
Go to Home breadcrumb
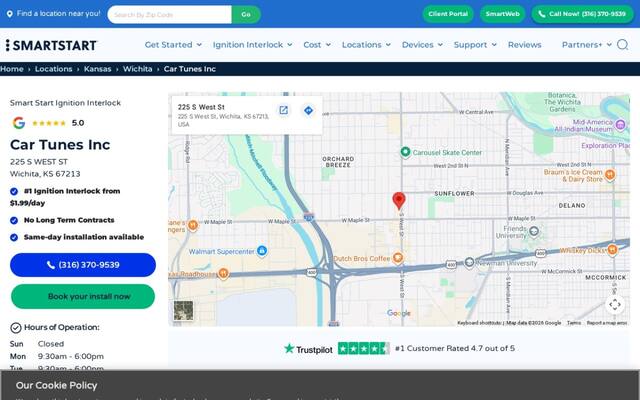[12, 69]
